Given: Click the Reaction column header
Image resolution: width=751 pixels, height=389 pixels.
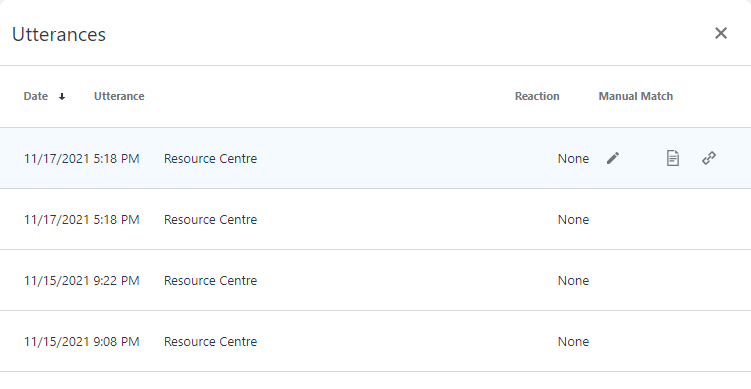Looking at the screenshot, I should click(537, 96).
